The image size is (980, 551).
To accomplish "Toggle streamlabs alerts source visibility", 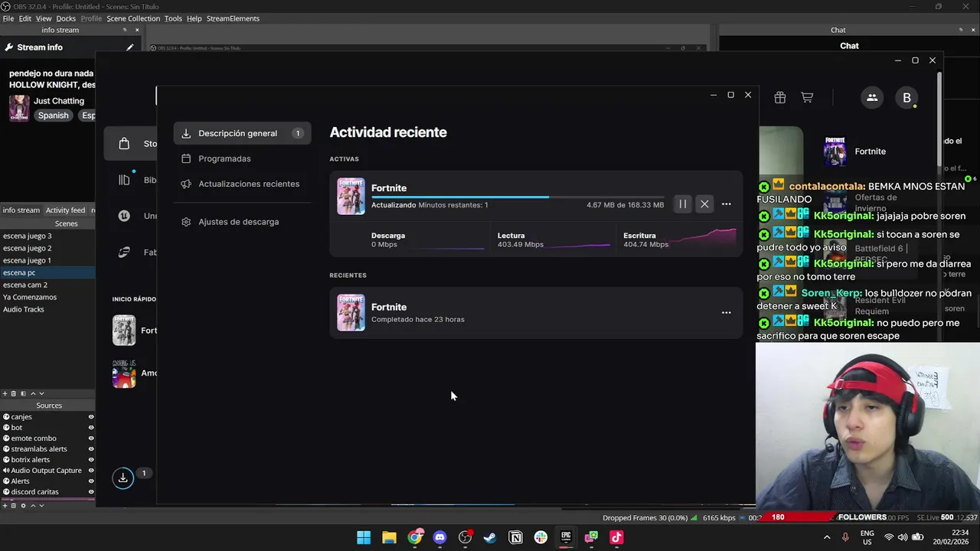I will click(x=91, y=449).
